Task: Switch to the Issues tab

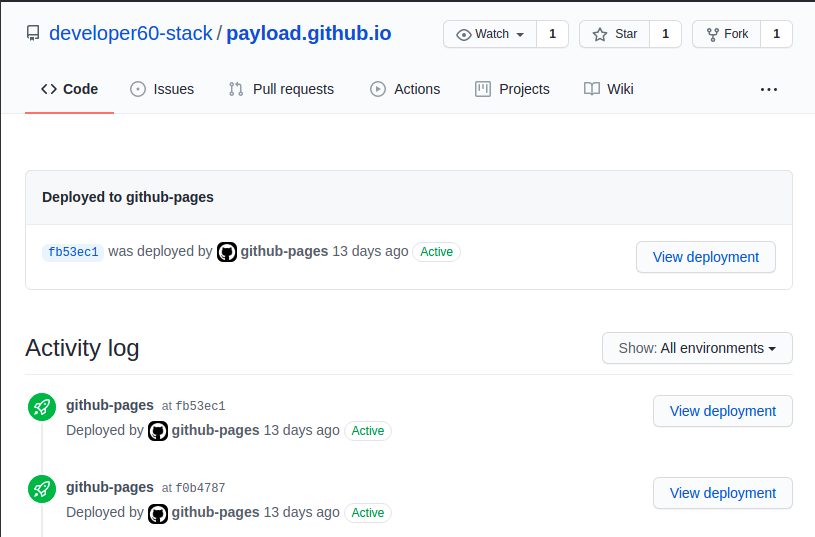Action: point(162,89)
